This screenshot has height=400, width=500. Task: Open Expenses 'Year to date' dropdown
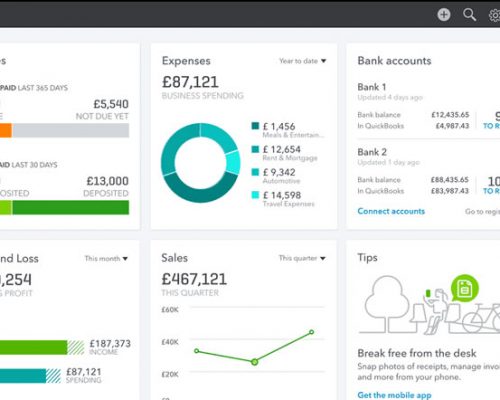pos(303,61)
